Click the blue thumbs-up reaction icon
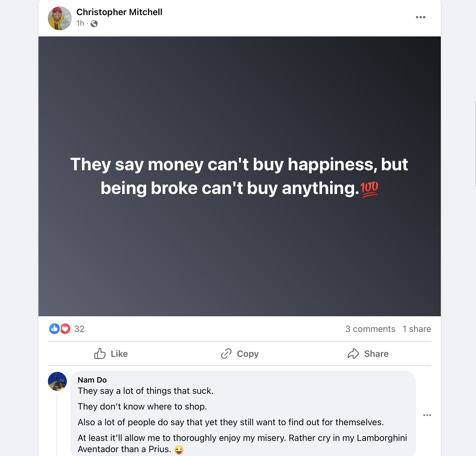The image size is (476, 456). pyautogui.click(x=54, y=329)
